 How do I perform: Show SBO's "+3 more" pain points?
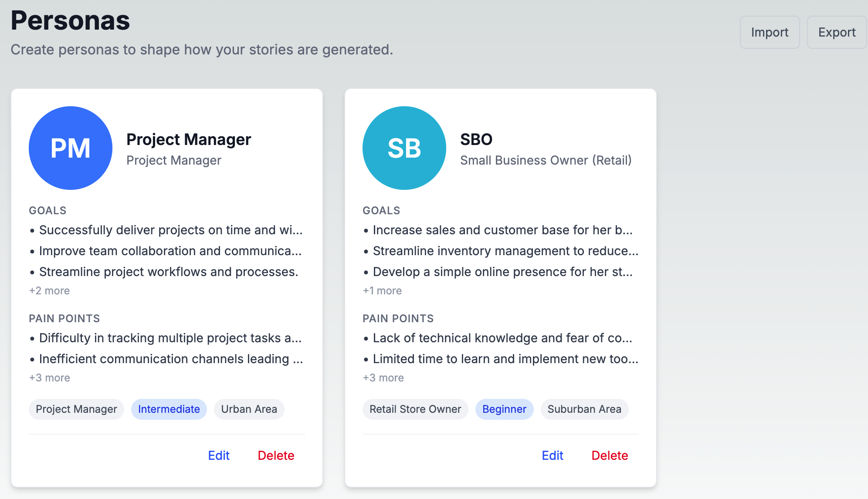click(x=383, y=378)
